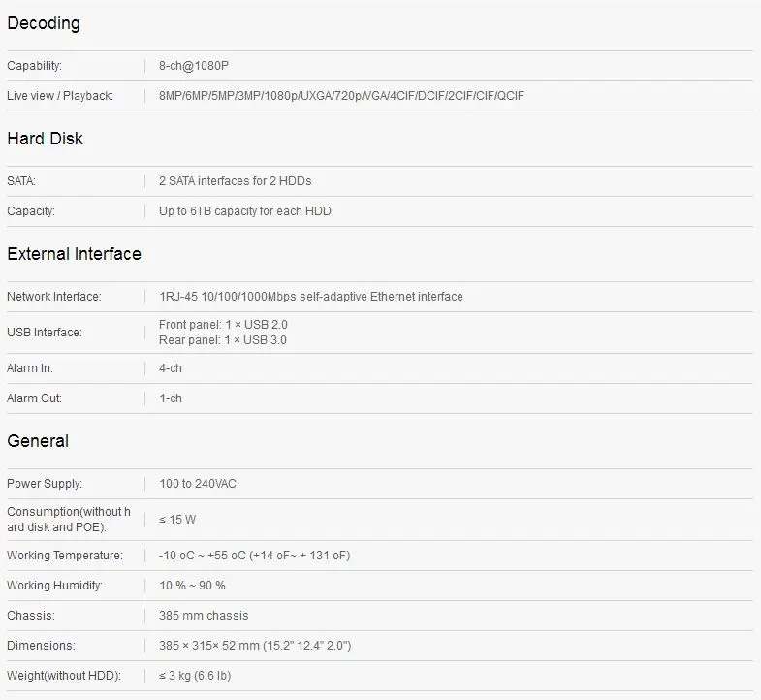
Task: Click the Working Temperature value
Action: 255,555
